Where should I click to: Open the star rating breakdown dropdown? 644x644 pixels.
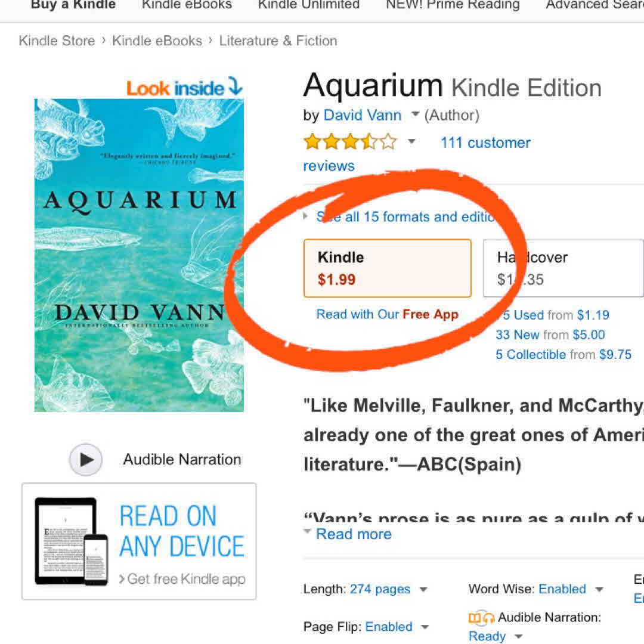(411, 142)
